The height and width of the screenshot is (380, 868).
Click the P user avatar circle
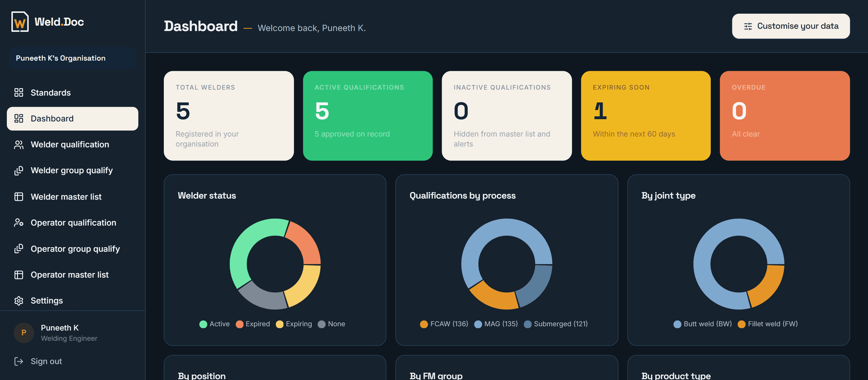[x=24, y=333]
